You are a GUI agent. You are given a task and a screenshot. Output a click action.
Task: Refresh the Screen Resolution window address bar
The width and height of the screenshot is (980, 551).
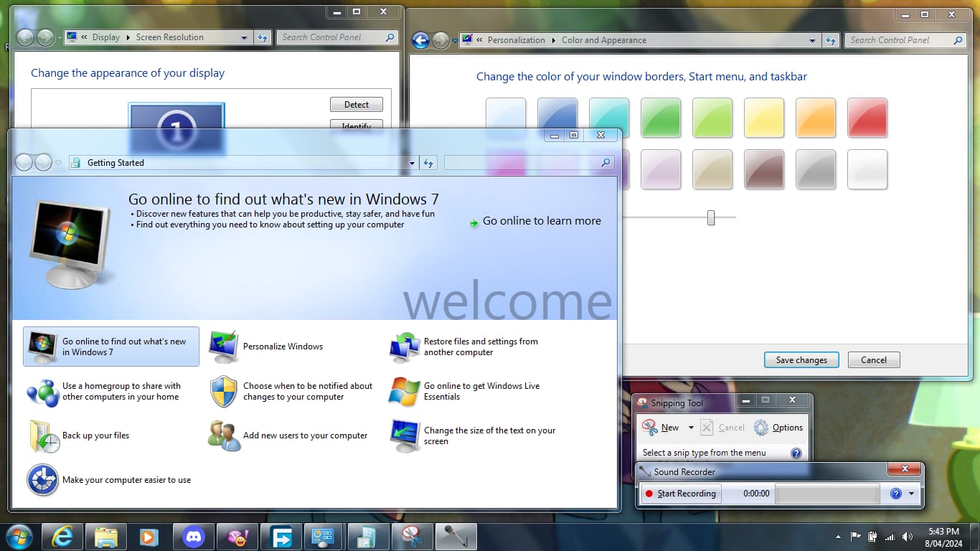pos(262,37)
